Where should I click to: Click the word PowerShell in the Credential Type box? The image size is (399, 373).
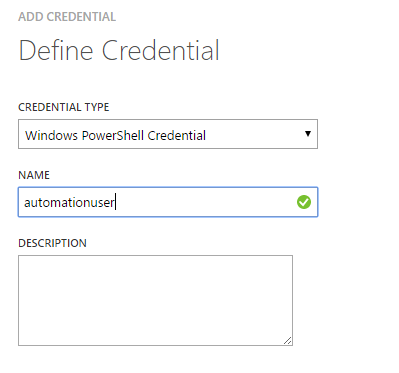pos(113,135)
